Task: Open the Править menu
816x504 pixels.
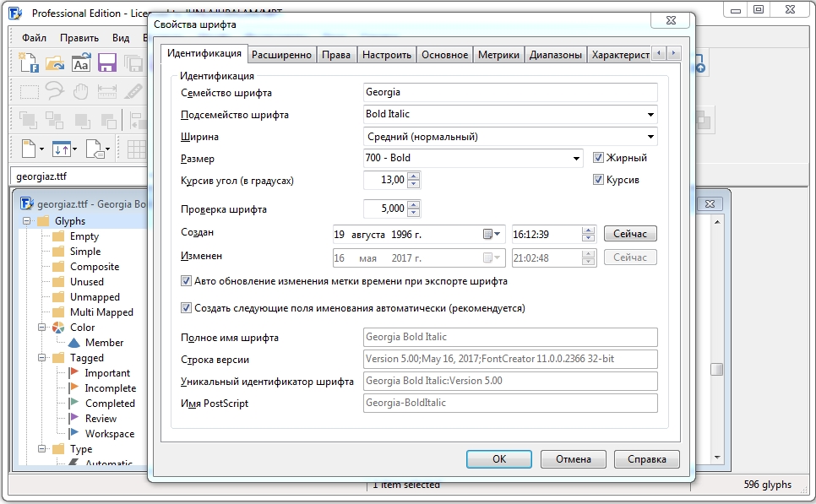Action: 79,38
